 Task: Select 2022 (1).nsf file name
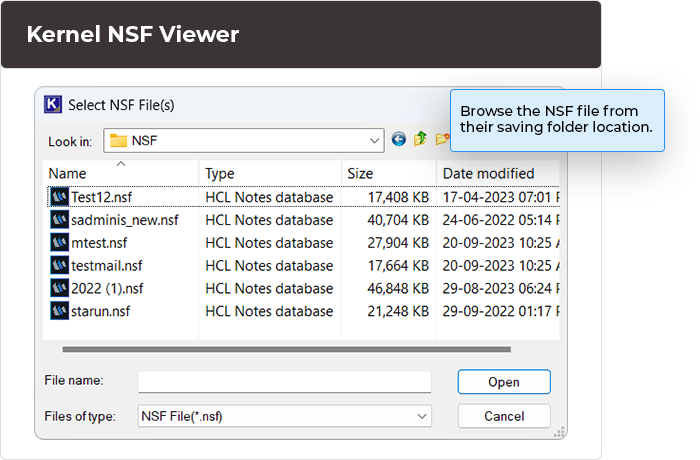107,288
